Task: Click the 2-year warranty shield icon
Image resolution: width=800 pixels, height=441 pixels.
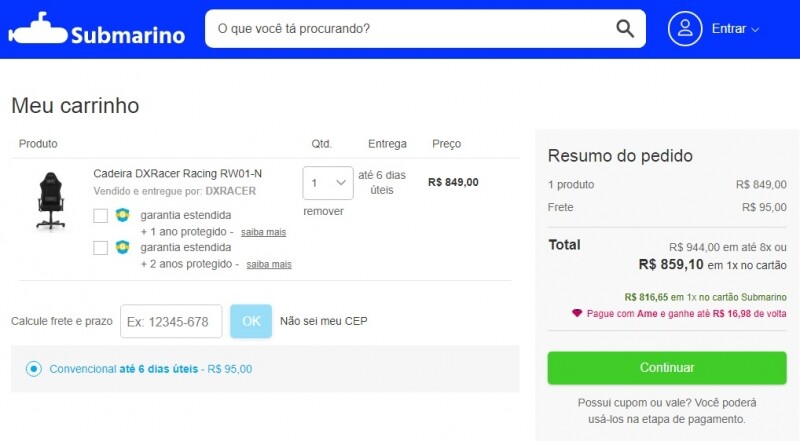Action: pos(123,247)
